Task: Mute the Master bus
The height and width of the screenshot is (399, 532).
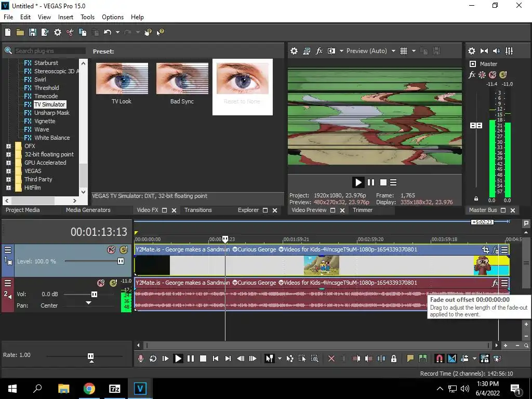Action: click(493, 75)
